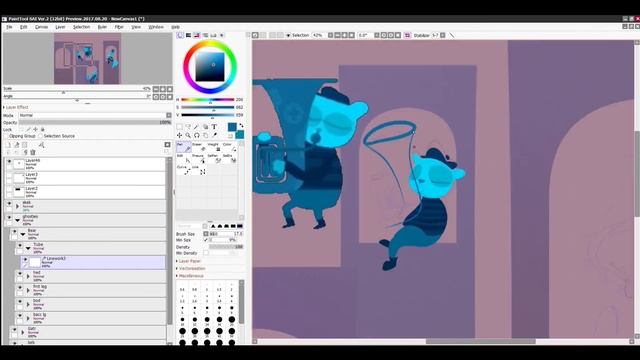The height and width of the screenshot is (360, 640).
Task: Click the straight line drawing mode icon
Action: point(452,36)
